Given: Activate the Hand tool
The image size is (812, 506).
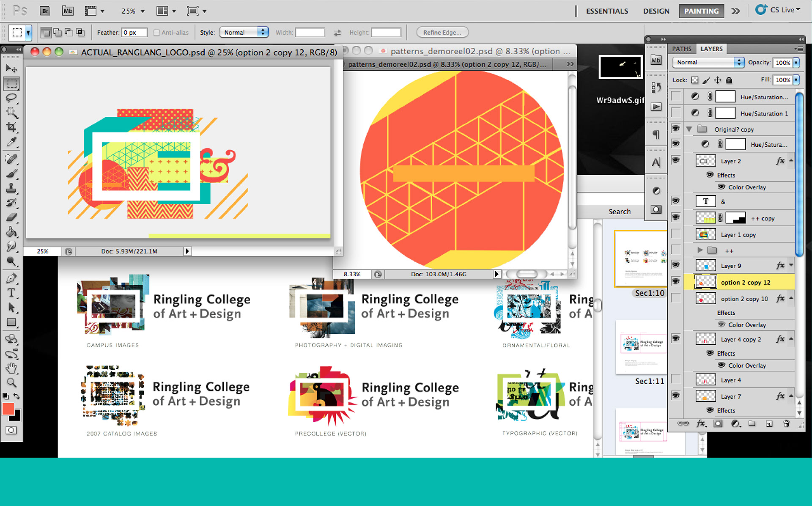Looking at the screenshot, I should [11, 368].
